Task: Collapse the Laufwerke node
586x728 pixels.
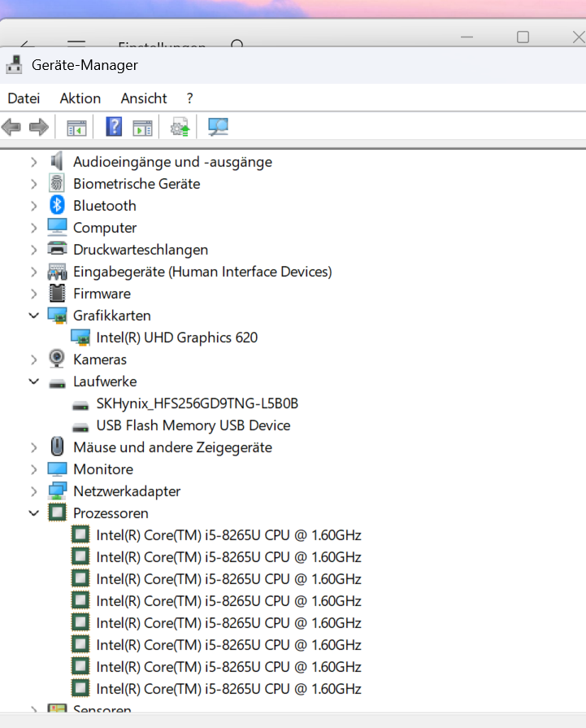Action: (33, 381)
